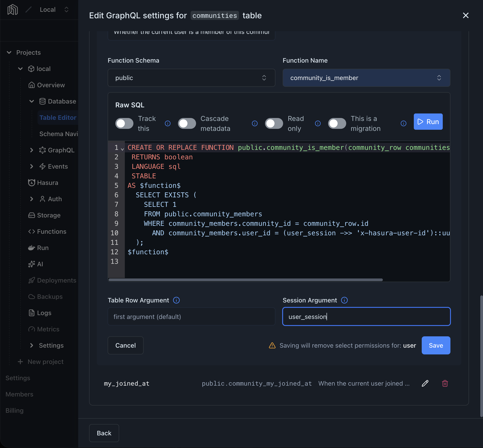Toggle the Track this switch
This screenshot has height=448, width=483.
(x=124, y=123)
